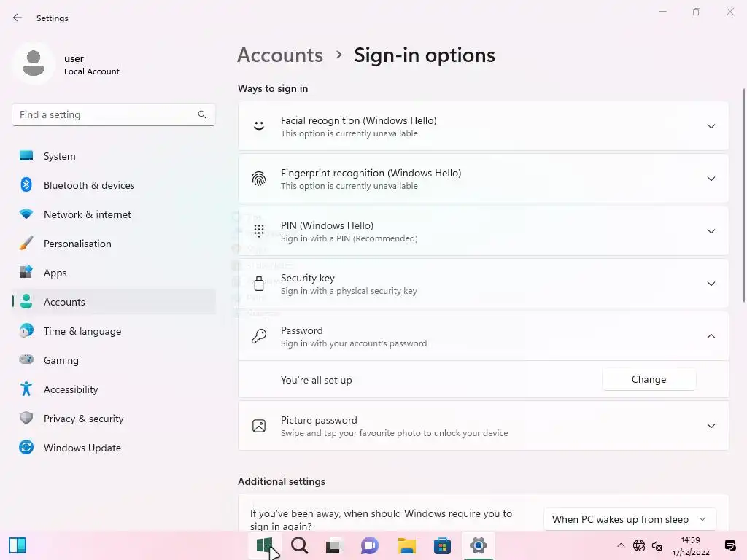Click the Windows Update refresh icon

tap(26, 447)
